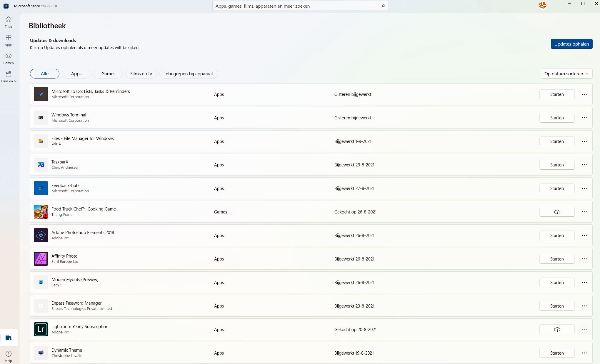
Task: Click the Dynamic Theme app icon
Action: pos(41,353)
